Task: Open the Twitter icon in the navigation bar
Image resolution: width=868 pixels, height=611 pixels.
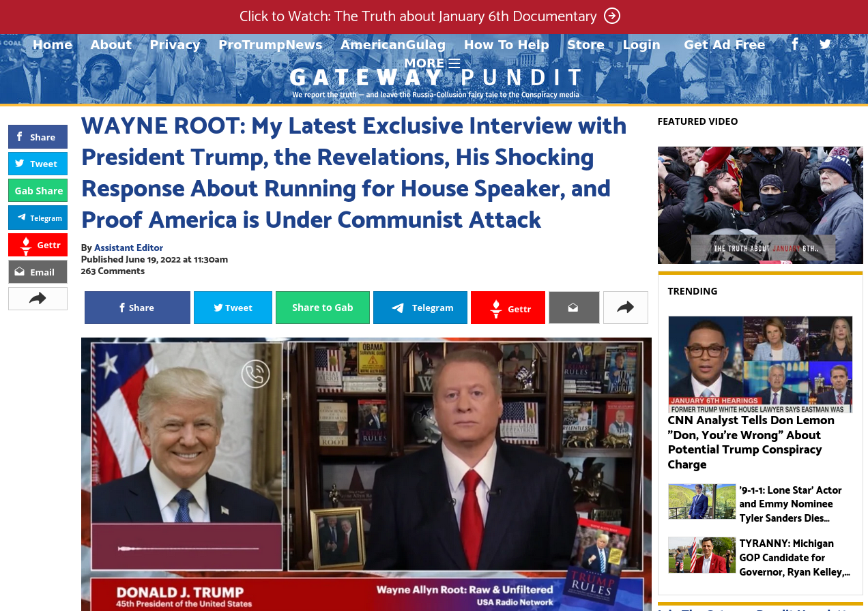Action: click(x=825, y=44)
